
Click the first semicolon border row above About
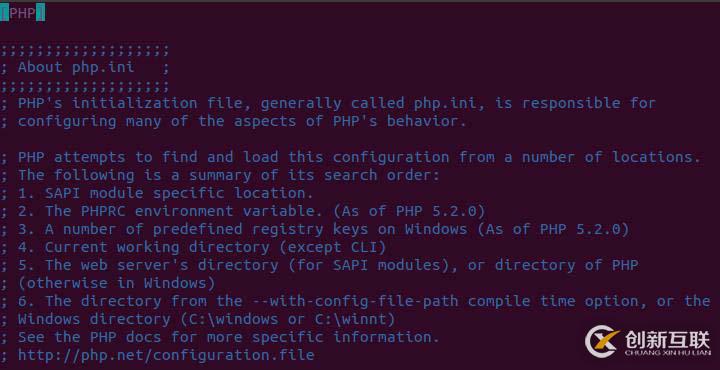[x=85, y=49]
